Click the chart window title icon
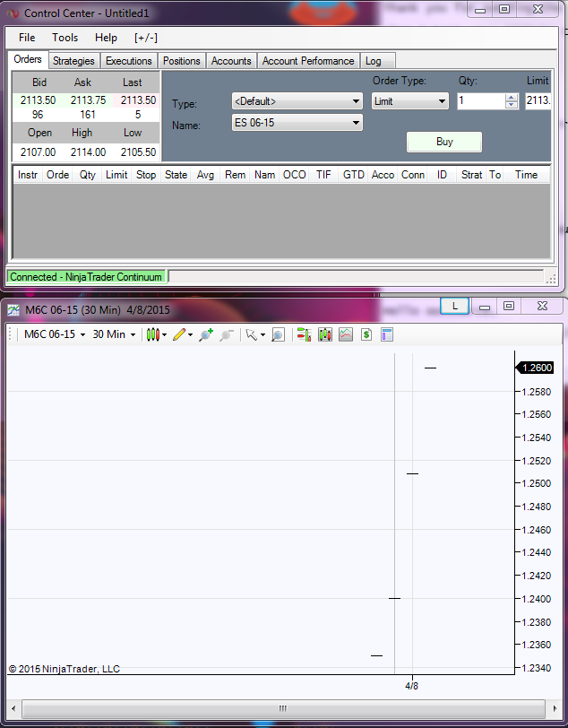 click(x=13, y=309)
